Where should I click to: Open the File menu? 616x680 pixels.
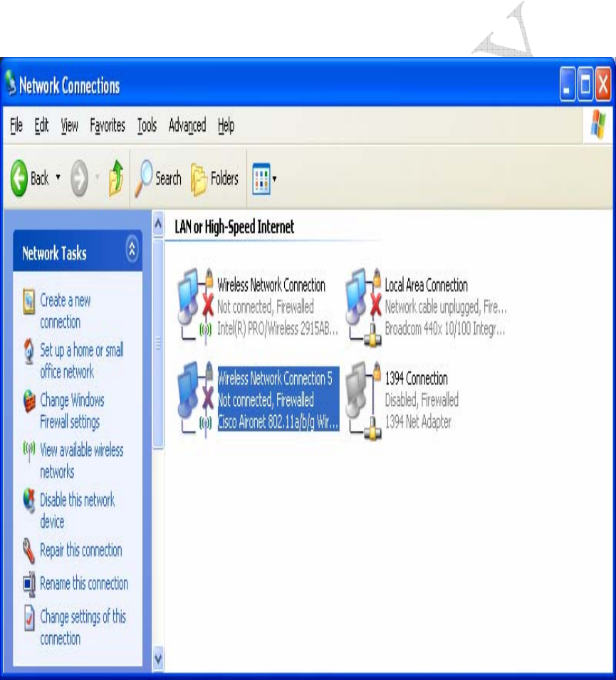coord(16,126)
